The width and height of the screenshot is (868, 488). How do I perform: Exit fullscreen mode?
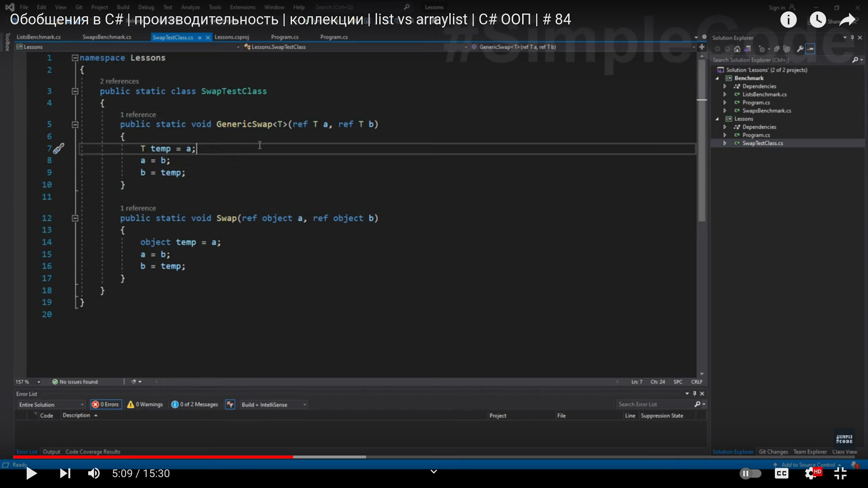point(840,473)
